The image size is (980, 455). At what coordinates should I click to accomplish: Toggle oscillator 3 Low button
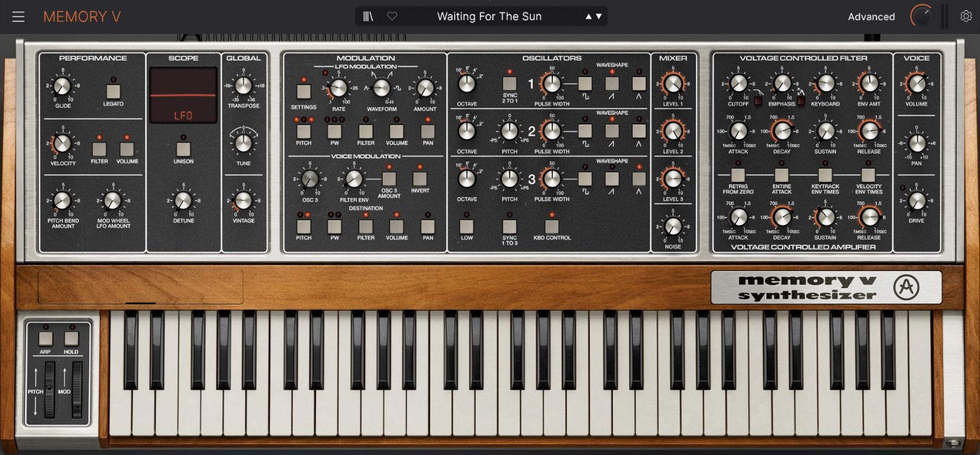(x=467, y=226)
